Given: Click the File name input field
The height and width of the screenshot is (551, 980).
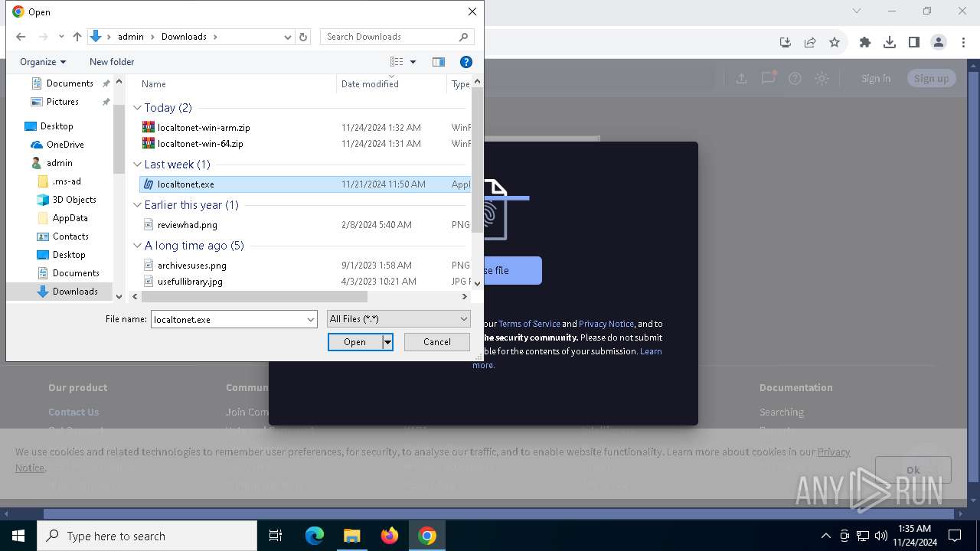Looking at the screenshot, I should [x=228, y=319].
